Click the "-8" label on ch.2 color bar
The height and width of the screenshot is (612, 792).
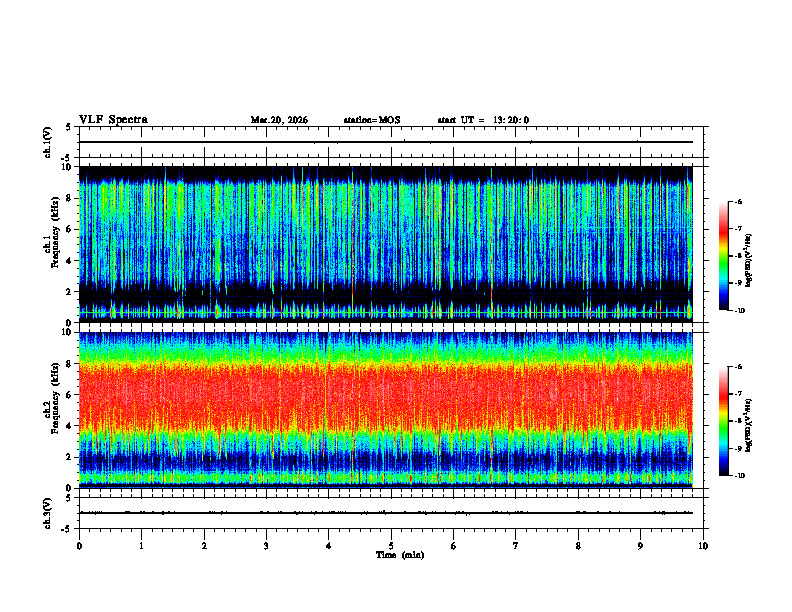739,421
